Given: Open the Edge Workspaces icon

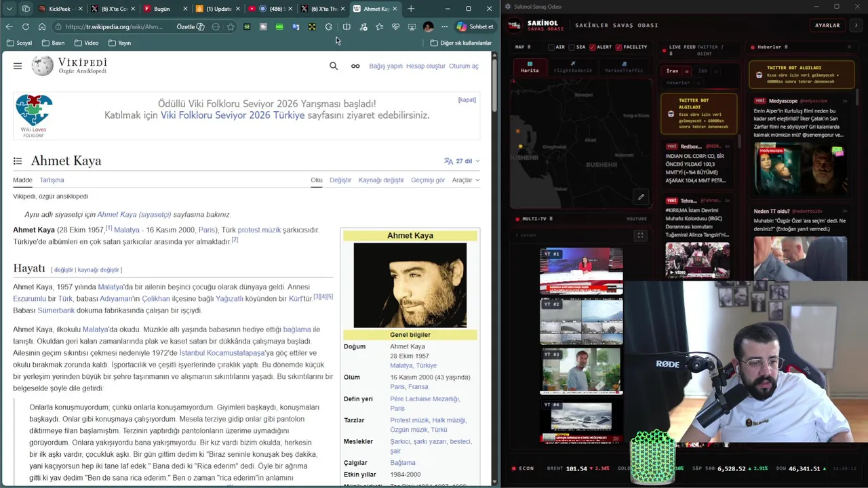Looking at the screenshot, I should [26, 9].
